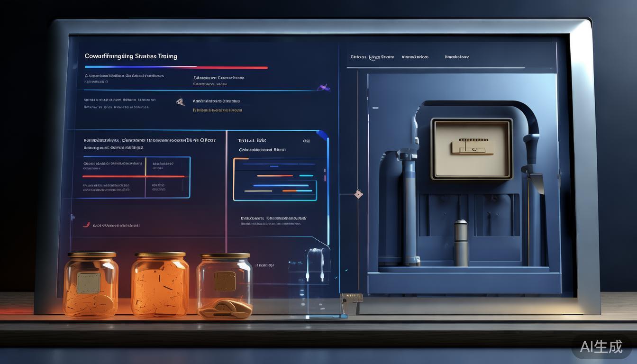Open the first tab in the right panel
637x364 pixels.
[372, 57]
